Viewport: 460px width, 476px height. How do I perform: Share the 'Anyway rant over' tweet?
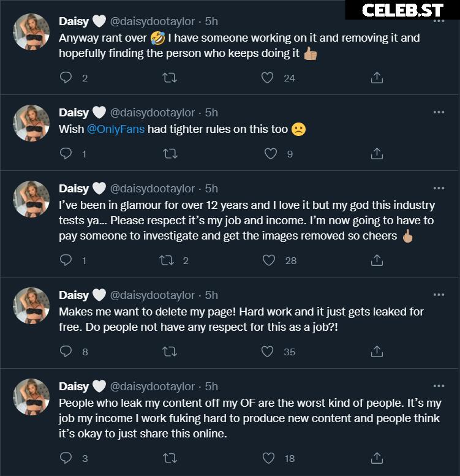click(377, 78)
